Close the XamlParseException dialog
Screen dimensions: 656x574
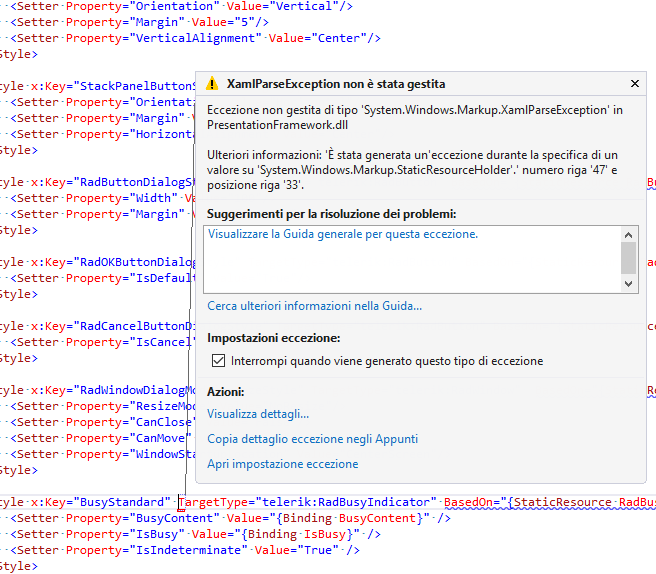634,84
